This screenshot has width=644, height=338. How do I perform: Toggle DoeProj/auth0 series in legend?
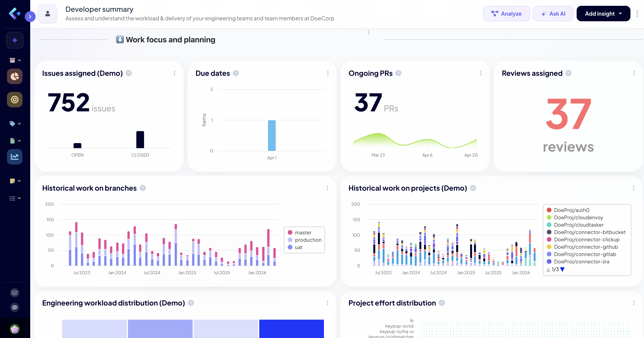(x=568, y=210)
